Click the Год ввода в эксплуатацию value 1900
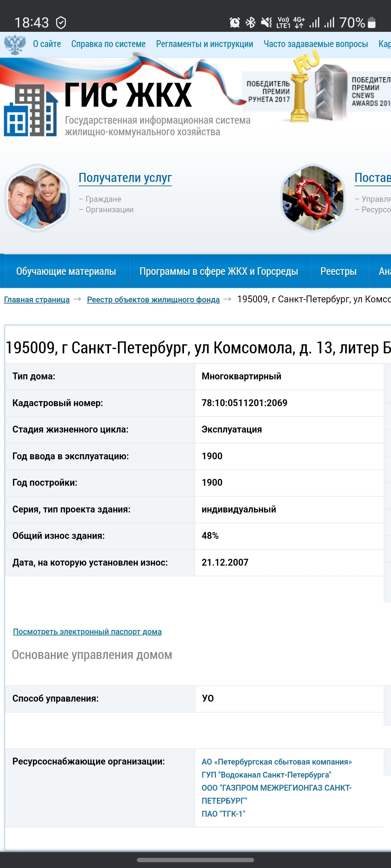 coord(212,456)
